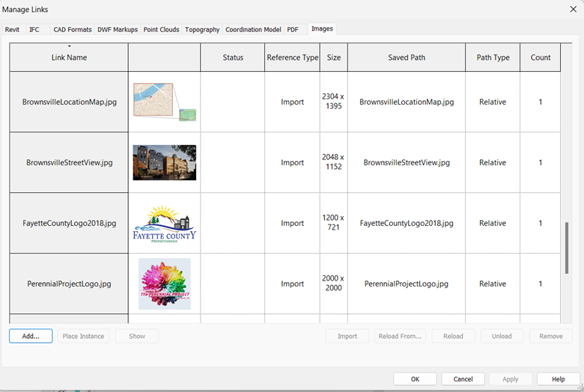The image size is (584, 392).
Task: Click the Import button below the table
Action: (347, 336)
